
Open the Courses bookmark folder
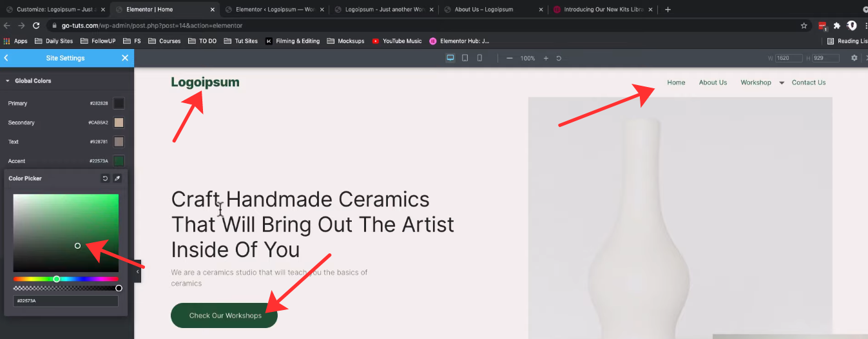164,41
